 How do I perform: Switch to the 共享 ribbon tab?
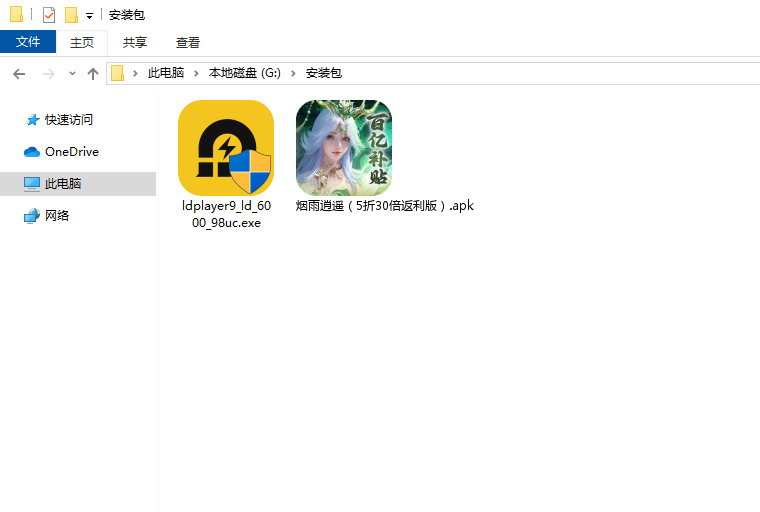pyautogui.click(x=135, y=42)
